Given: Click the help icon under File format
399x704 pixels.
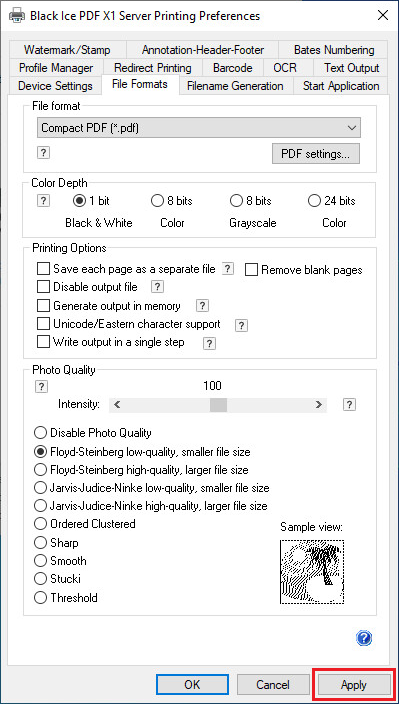Looking at the screenshot, I should 43,153.
